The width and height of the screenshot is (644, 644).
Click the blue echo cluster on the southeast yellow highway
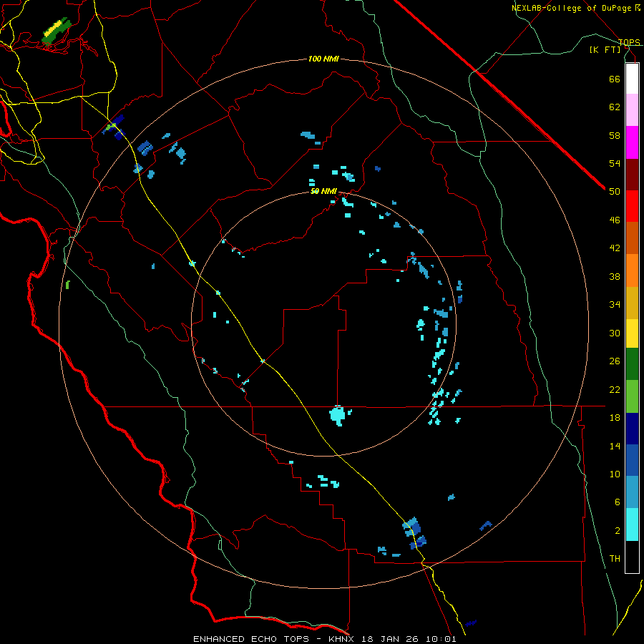(x=414, y=532)
